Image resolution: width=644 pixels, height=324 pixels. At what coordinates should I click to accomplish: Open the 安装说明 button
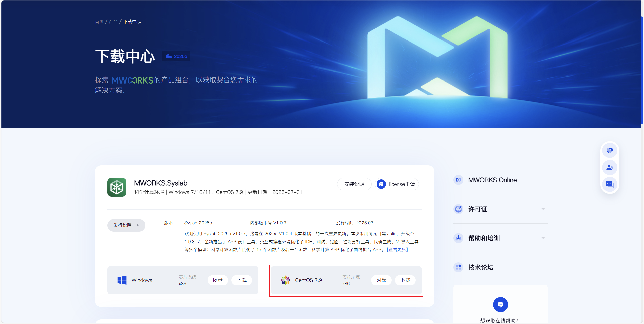[354, 184]
